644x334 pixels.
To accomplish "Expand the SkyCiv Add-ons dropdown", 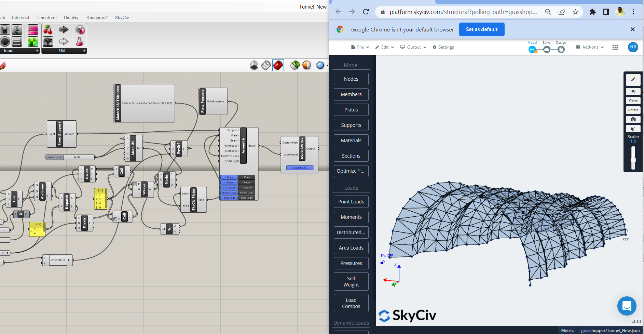I will 590,47.
